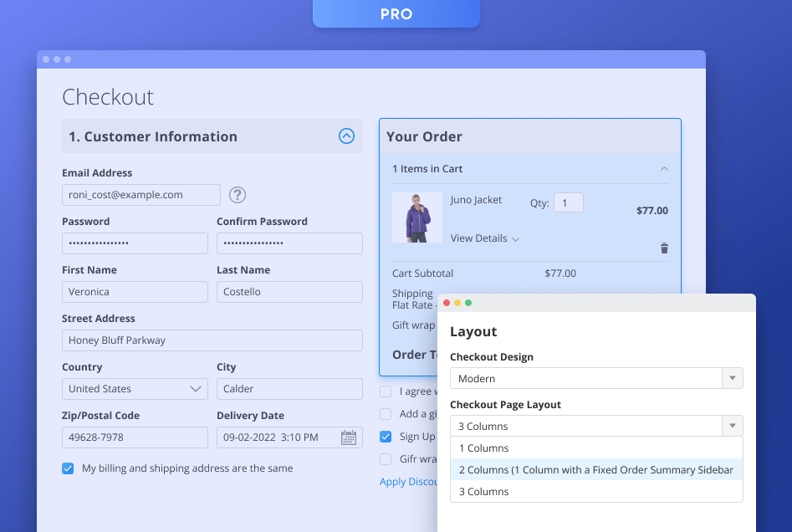Screen dimensions: 792x532
Task: Collapse Customer Information via the circled chevron
Action: 346,136
